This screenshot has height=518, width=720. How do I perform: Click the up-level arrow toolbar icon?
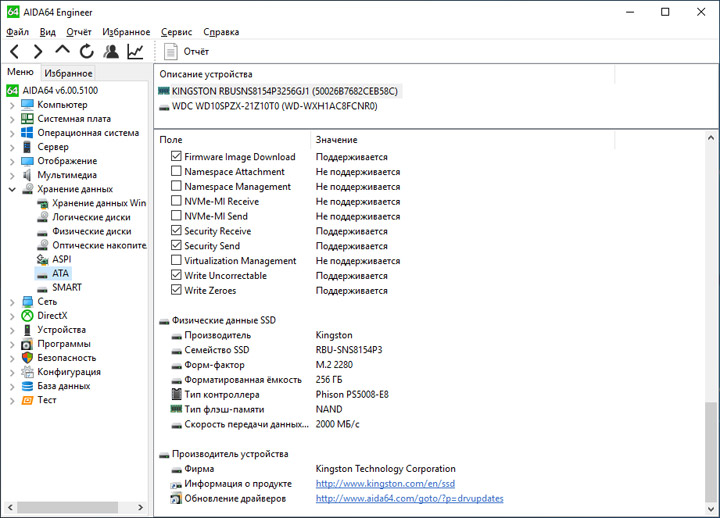(x=62, y=50)
